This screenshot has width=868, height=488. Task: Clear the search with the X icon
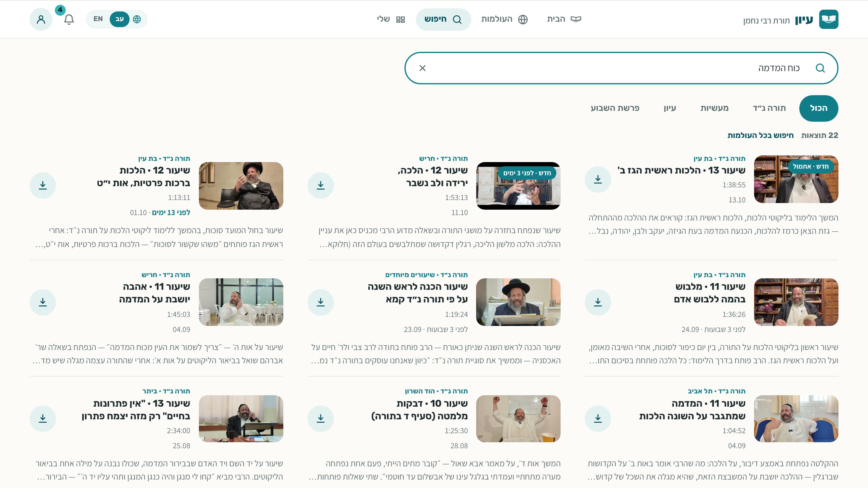(x=422, y=68)
